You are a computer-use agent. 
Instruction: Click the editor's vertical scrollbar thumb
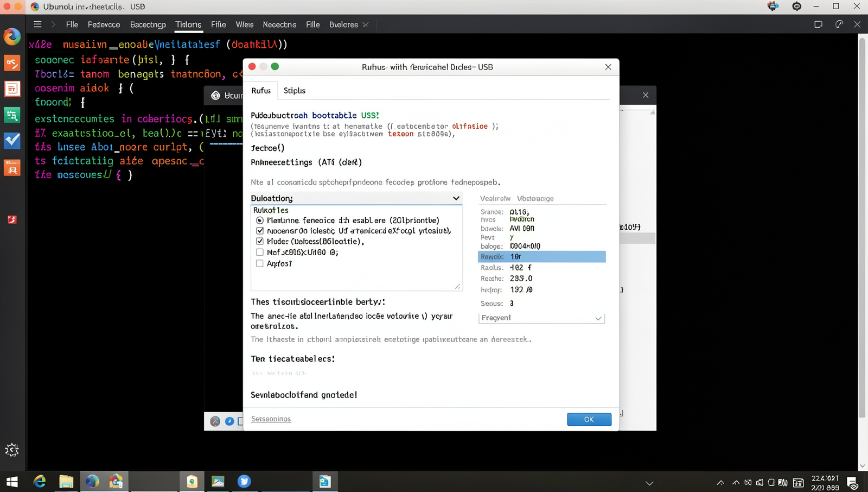tap(863, 228)
